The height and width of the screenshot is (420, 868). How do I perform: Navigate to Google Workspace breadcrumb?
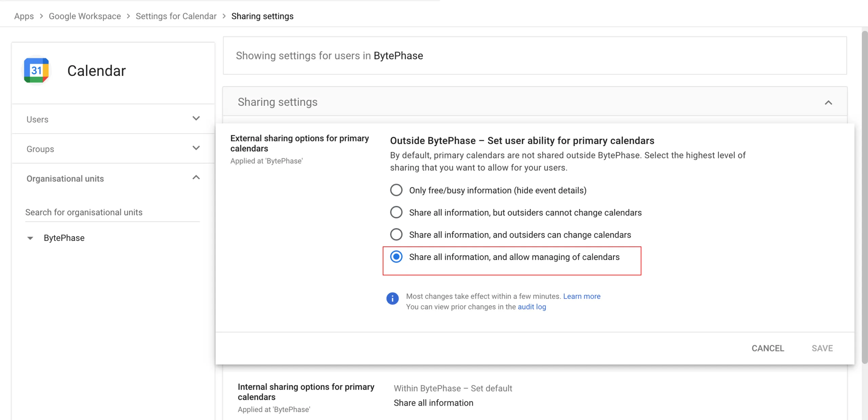coord(84,16)
